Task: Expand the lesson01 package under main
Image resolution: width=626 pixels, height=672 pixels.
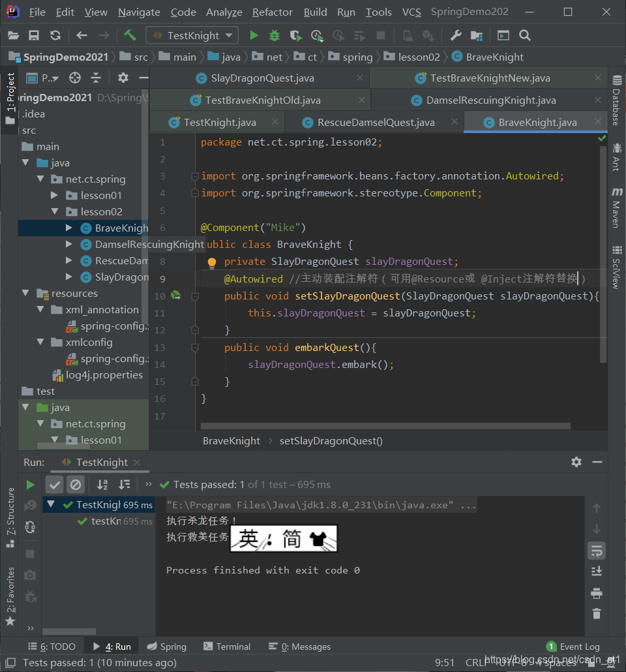Action: pyautogui.click(x=55, y=195)
